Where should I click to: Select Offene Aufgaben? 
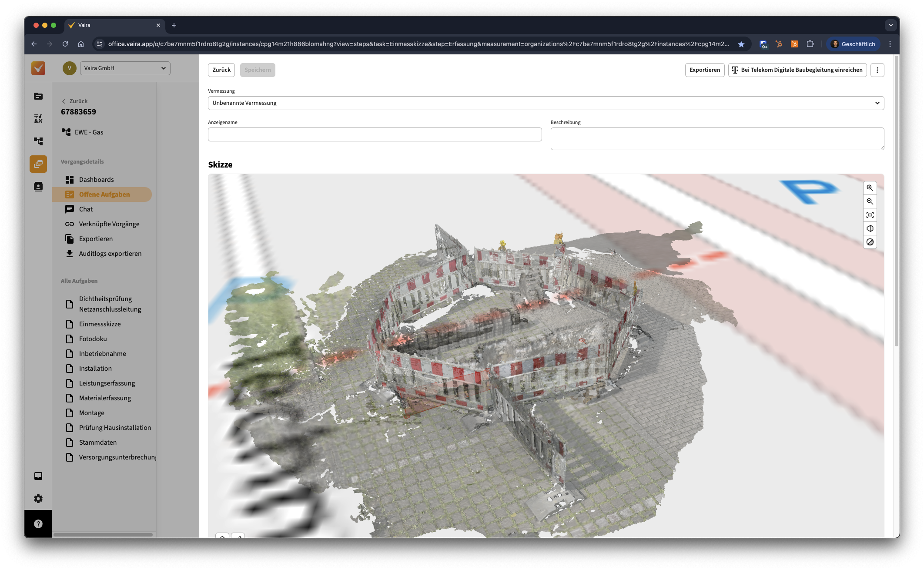tap(102, 194)
